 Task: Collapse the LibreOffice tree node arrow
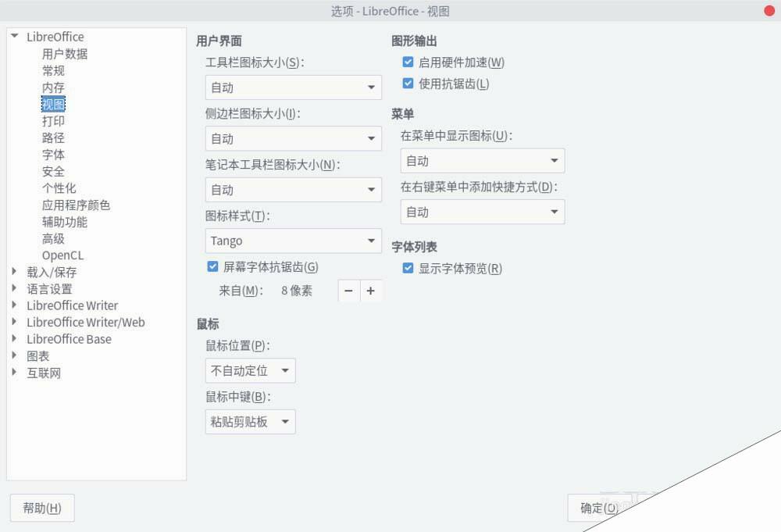[14, 36]
